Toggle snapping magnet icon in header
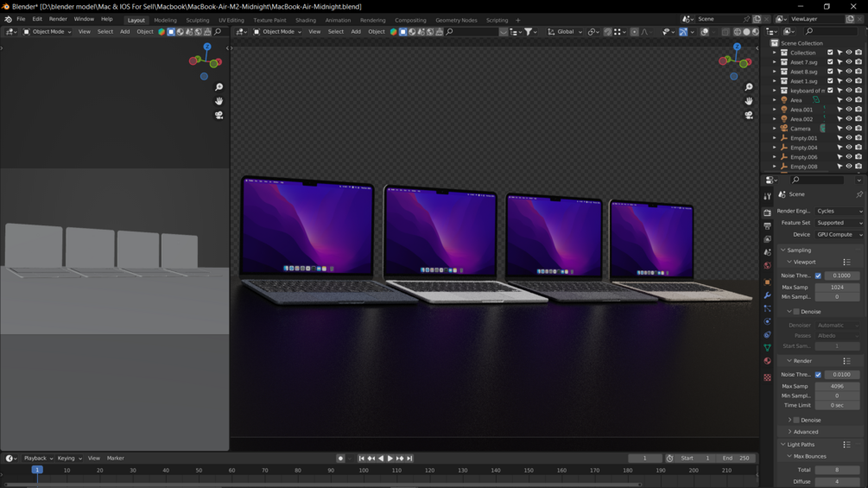Viewport: 868px width, 488px height. [x=608, y=32]
